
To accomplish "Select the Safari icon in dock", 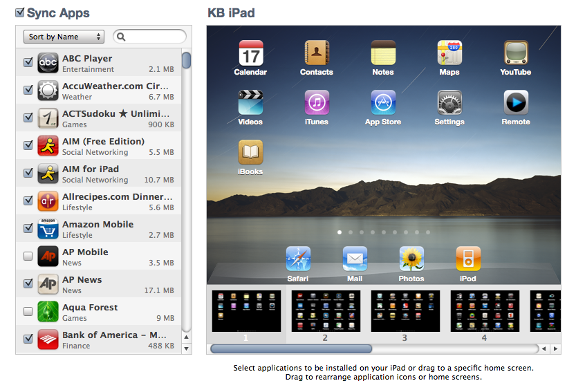I will pyautogui.click(x=298, y=259).
